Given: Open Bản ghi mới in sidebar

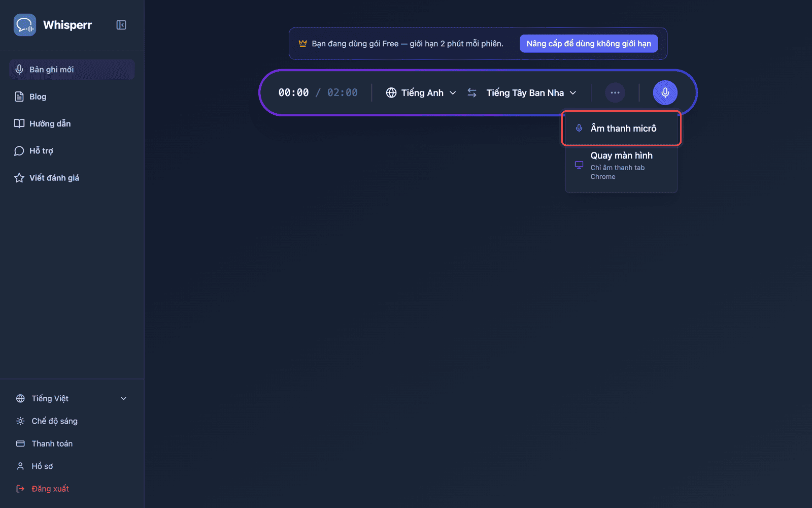Looking at the screenshot, I should 72,70.
